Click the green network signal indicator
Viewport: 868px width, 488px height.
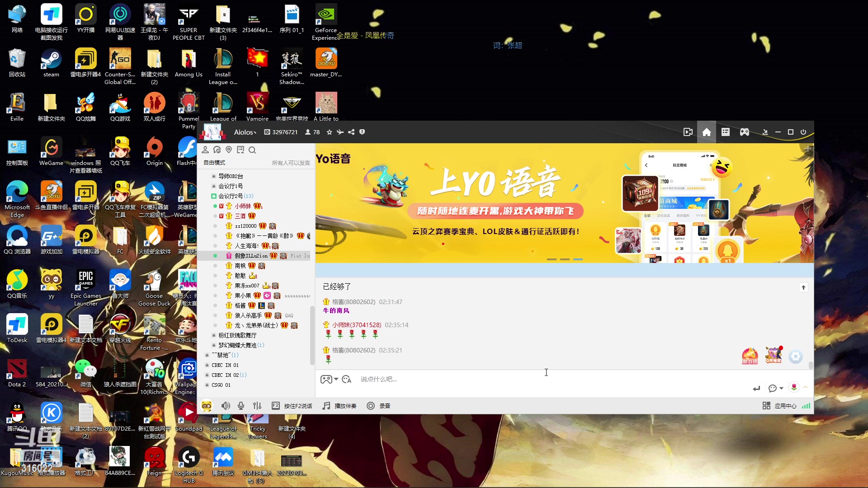(806, 406)
